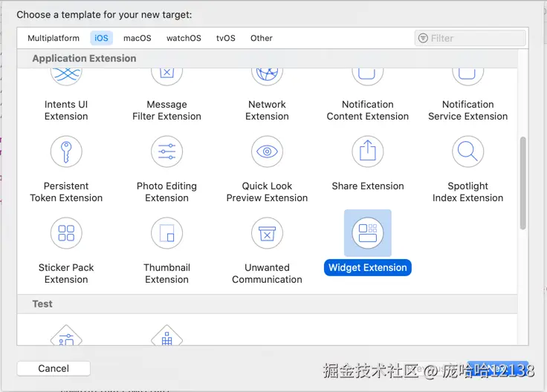547x392 pixels.
Task: Switch to the macOS tab
Action: pyautogui.click(x=137, y=38)
